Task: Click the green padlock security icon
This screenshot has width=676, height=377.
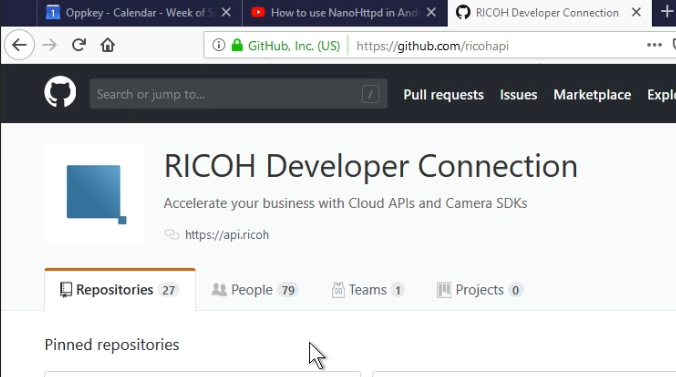Action: (x=237, y=45)
